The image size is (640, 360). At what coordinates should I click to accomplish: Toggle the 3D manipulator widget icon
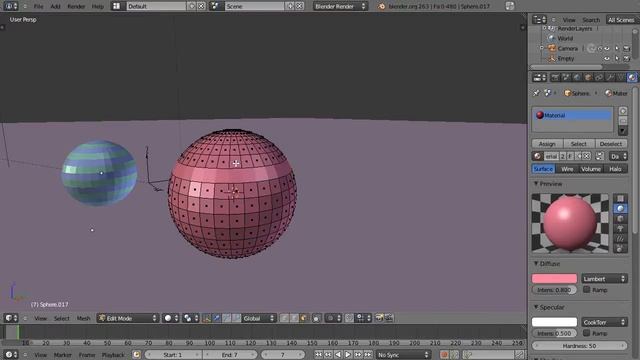(207, 318)
